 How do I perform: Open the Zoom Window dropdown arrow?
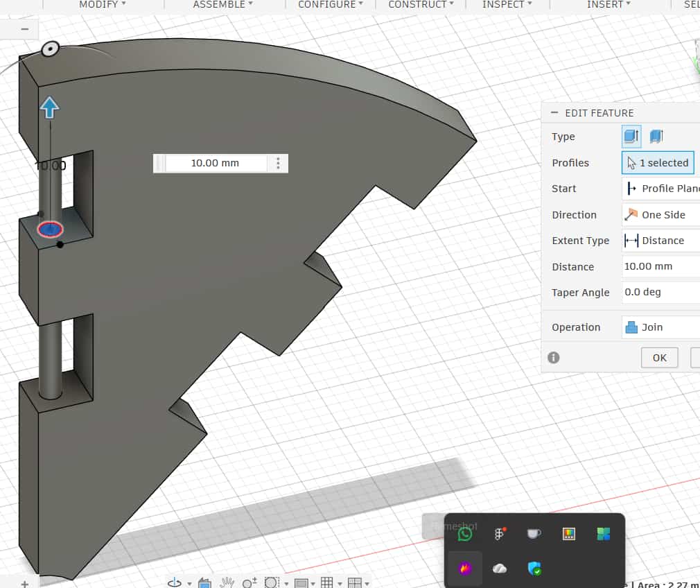click(287, 584)
